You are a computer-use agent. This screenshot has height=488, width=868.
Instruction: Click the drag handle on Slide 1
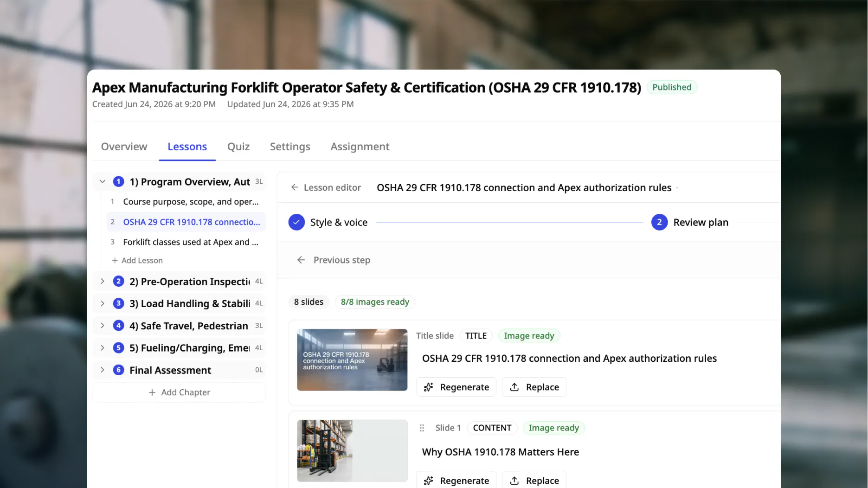point(422,428)
